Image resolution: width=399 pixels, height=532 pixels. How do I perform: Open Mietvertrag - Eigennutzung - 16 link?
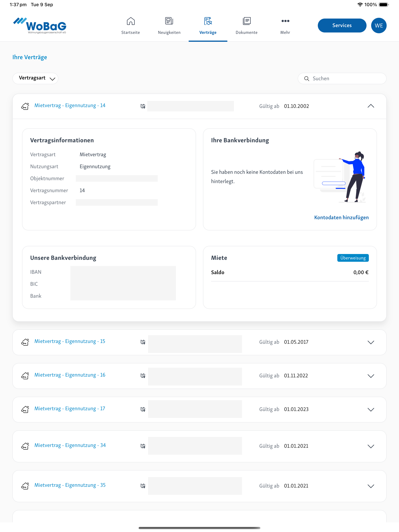(x=70, y=375)
